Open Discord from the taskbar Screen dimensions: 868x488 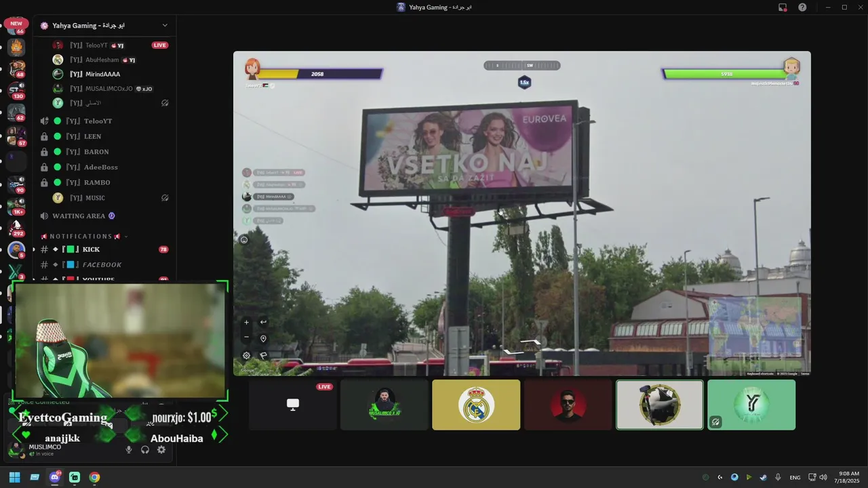tap(55, 477)
